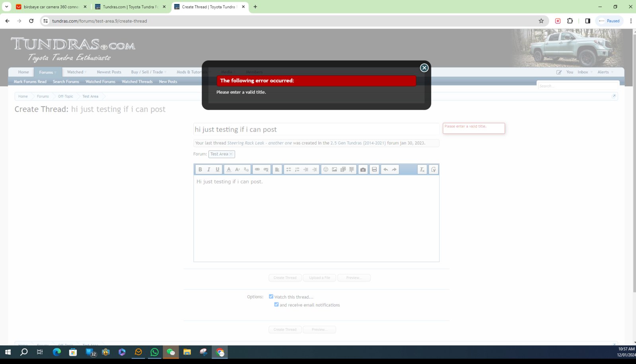Screen dimensions: 636x364
Task: Open the Home navigation tab
Action: click(23, 72)
